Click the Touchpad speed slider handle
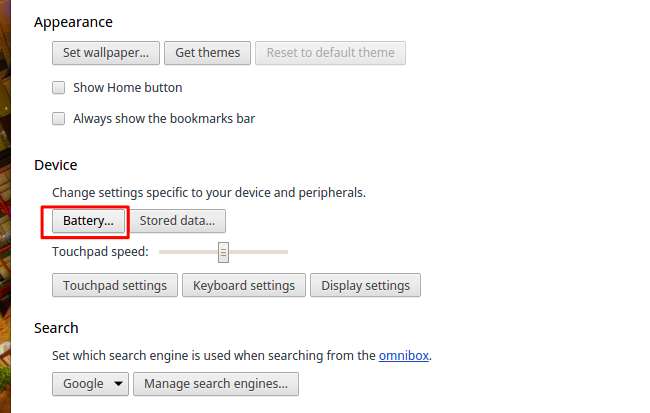This screenshot has width=650, height=413. [x=223, y=252]
